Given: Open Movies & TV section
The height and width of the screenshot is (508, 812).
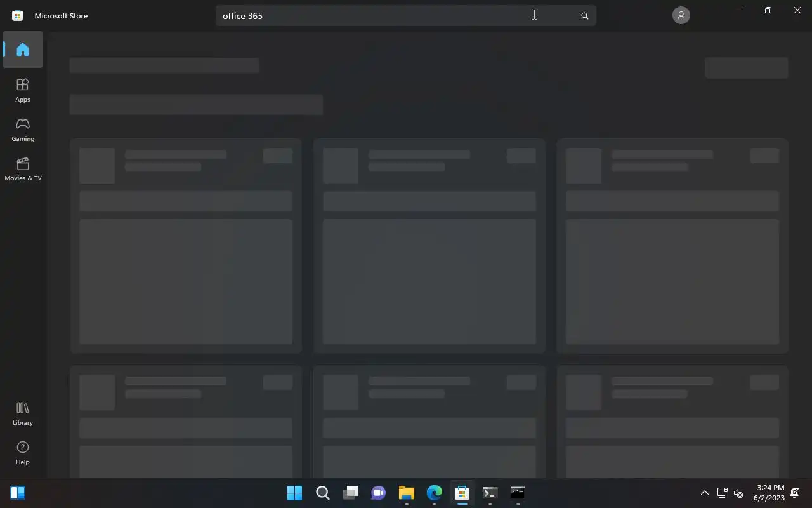Looking at the screenshot, I should pos(23,168).
